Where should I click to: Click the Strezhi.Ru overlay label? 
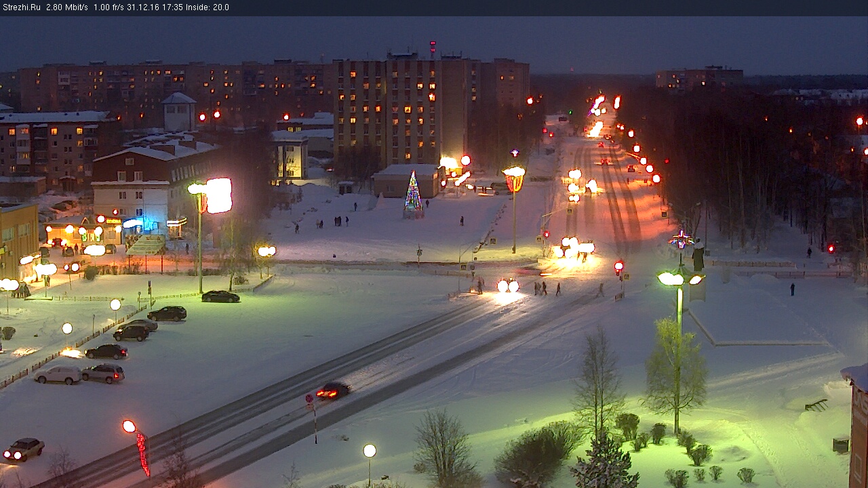coord(22,7)
